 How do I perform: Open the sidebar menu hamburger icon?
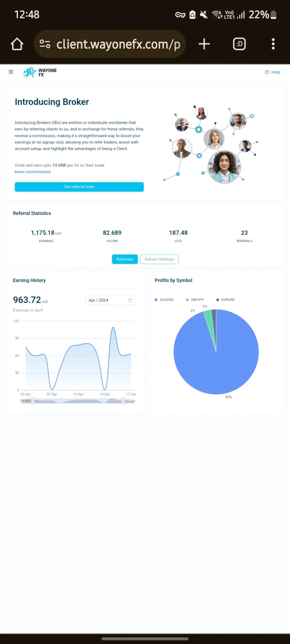[x=11, y=72]
